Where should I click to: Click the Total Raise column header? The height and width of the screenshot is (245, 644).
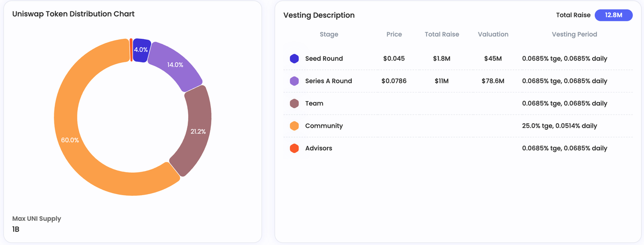(442, 34)
